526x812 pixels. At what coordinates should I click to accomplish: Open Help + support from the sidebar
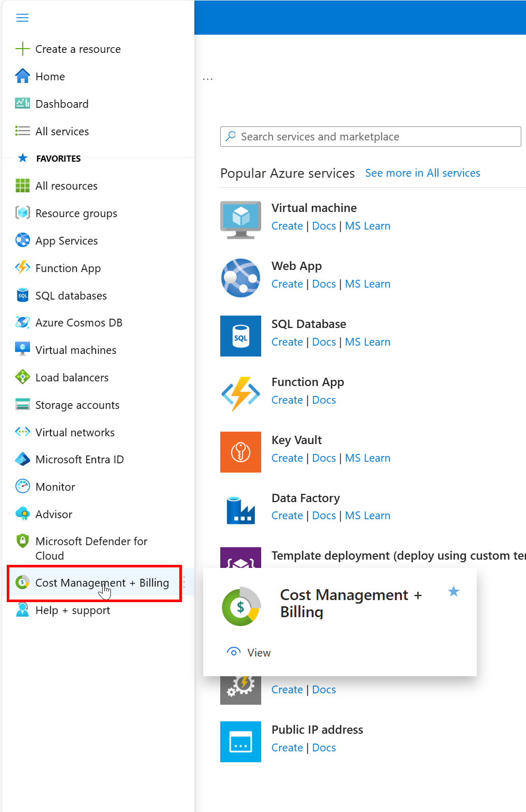pyautogui.click(x=73, y=610)
